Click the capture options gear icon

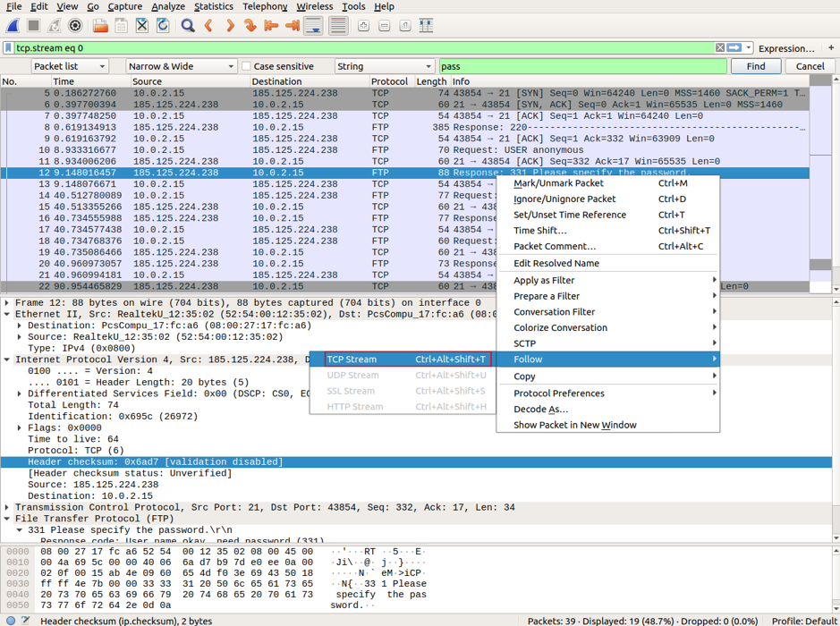click(75, 26)
